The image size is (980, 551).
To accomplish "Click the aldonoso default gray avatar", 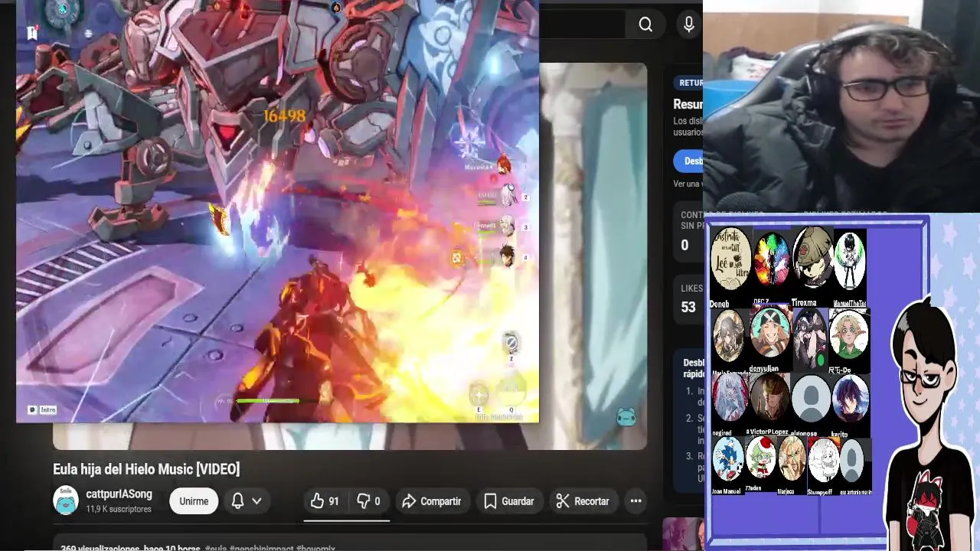I will (x=811, y=399).
